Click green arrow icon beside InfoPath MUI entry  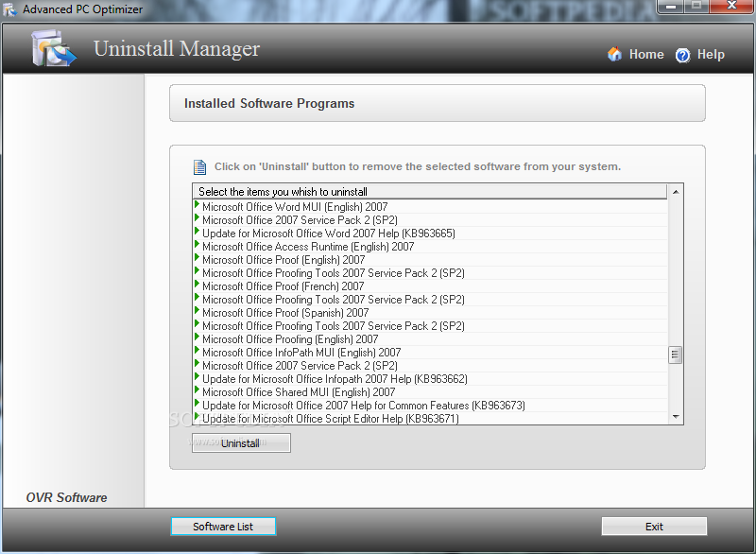[x=197, y=350]
